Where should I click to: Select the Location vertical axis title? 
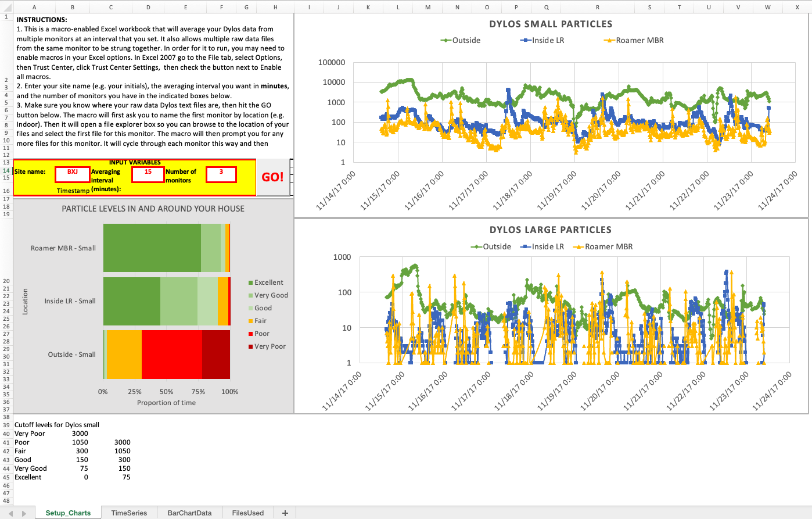pos(25,302)
